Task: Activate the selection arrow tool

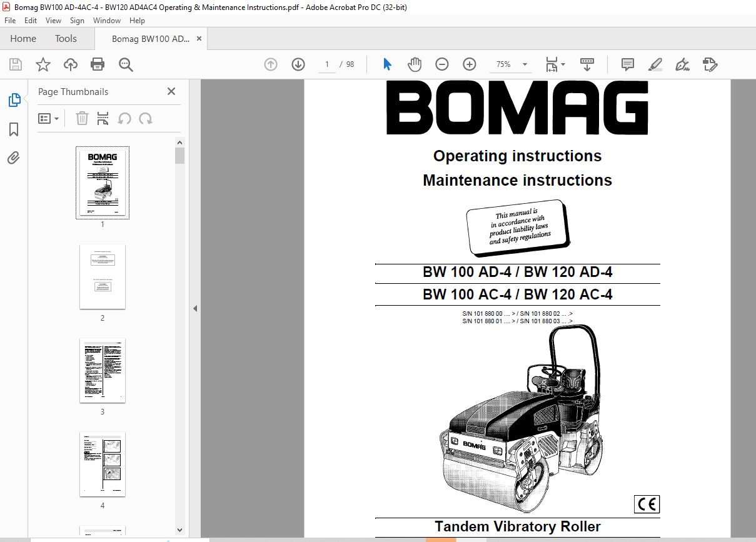Action: click(x=387, y=64)
